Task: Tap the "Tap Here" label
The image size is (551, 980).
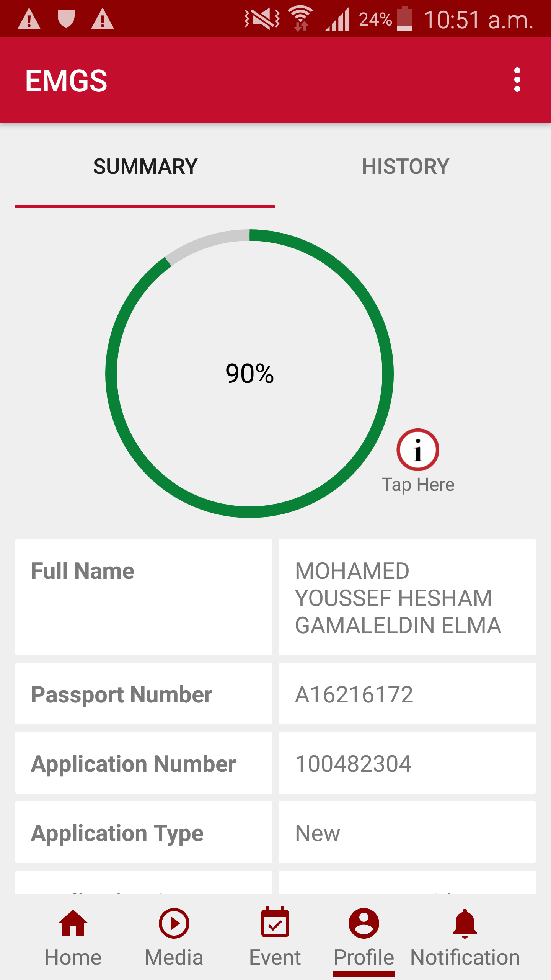Action: pyautogui.click(x=418, y=485)
